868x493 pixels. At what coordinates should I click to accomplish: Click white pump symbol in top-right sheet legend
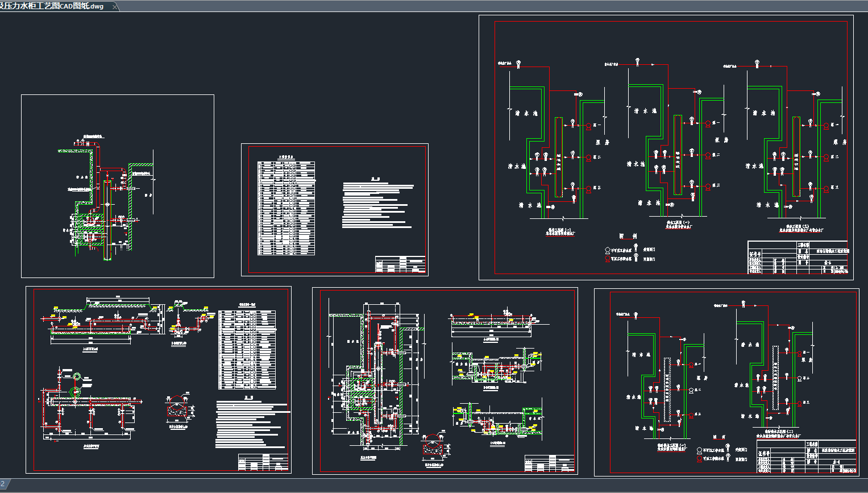point(607,250)
